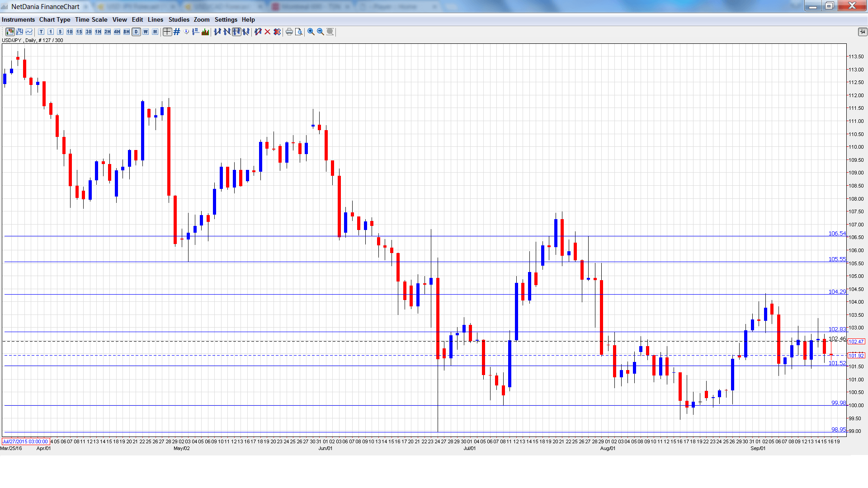The height and width of the screenshot is (488, 868).
Task: Switch to the 1H timeframe button
Action: point(98,32)
